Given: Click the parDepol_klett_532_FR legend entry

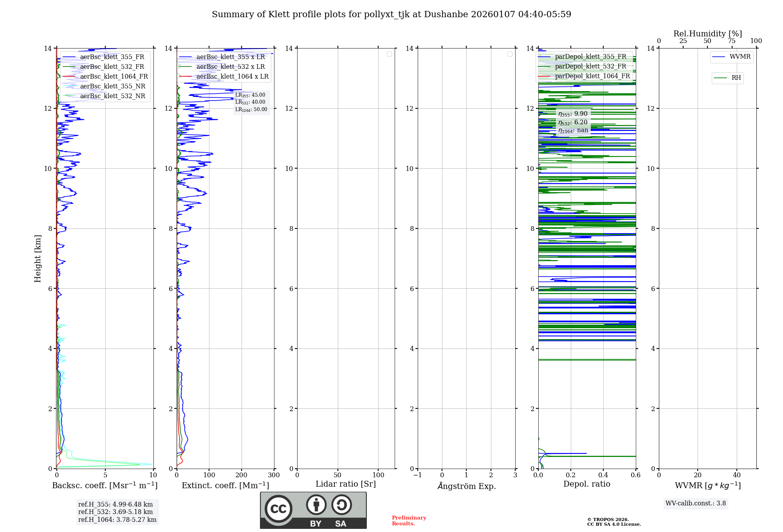Looking at the screenshot, I should (x=590, y=66).
